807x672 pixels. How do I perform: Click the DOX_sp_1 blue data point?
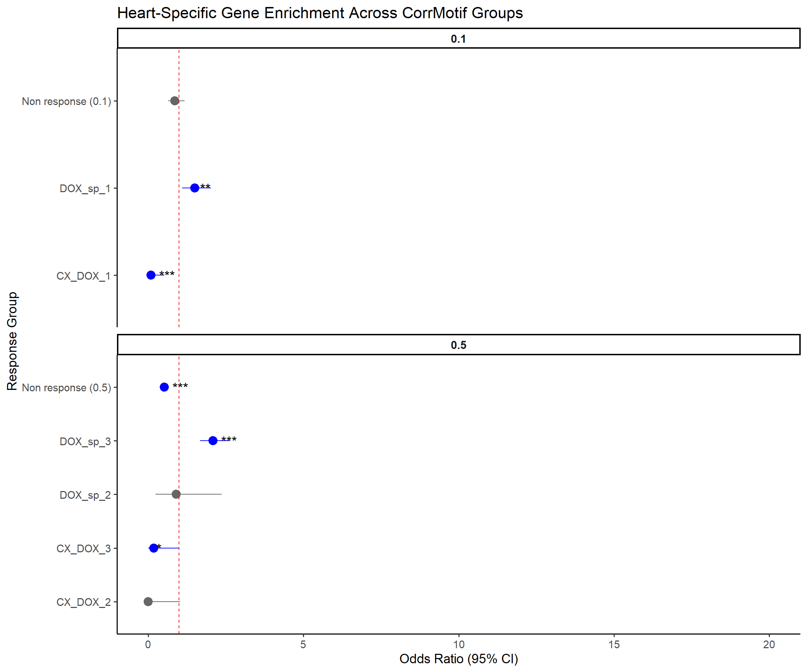click(x=194, y=188)
